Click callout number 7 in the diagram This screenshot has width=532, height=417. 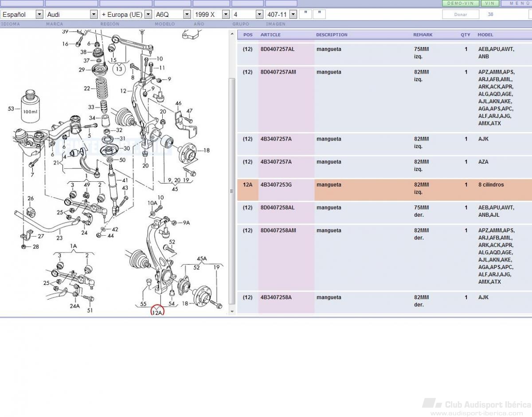click(32, 175)
